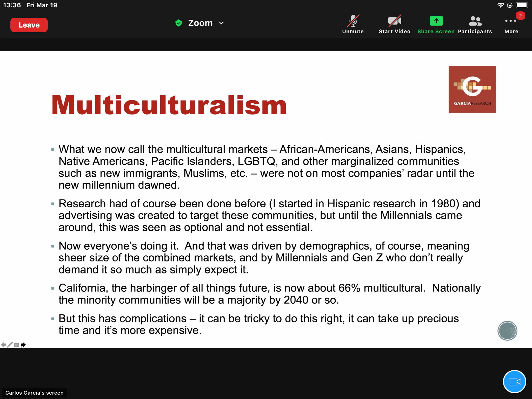Click the 13:36 clock in status bar

[x=12, y=5]
